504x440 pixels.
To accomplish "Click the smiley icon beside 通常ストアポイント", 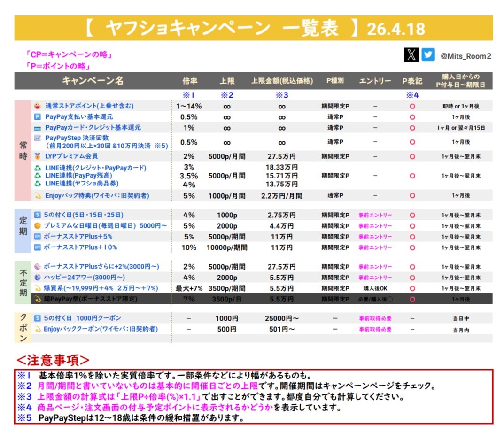I will tap(38, 106).
